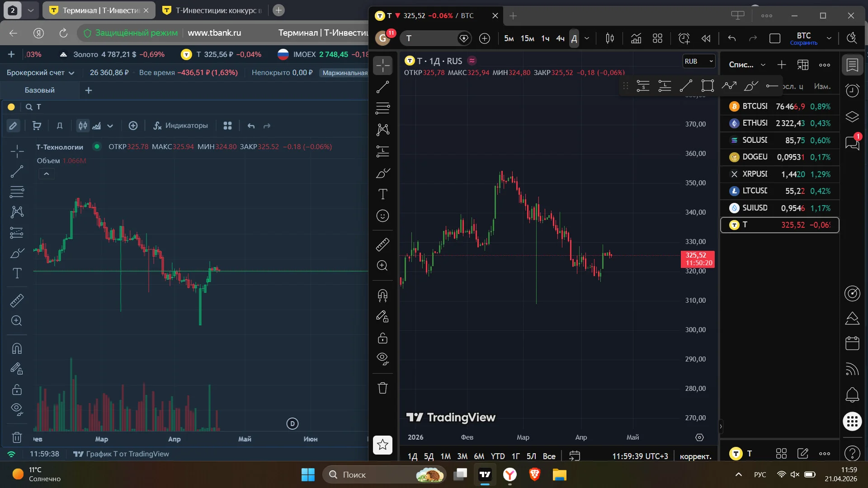Select the trend line tool in TradingView window
This screenshot has height=488, width=868.
pos(382,87)
